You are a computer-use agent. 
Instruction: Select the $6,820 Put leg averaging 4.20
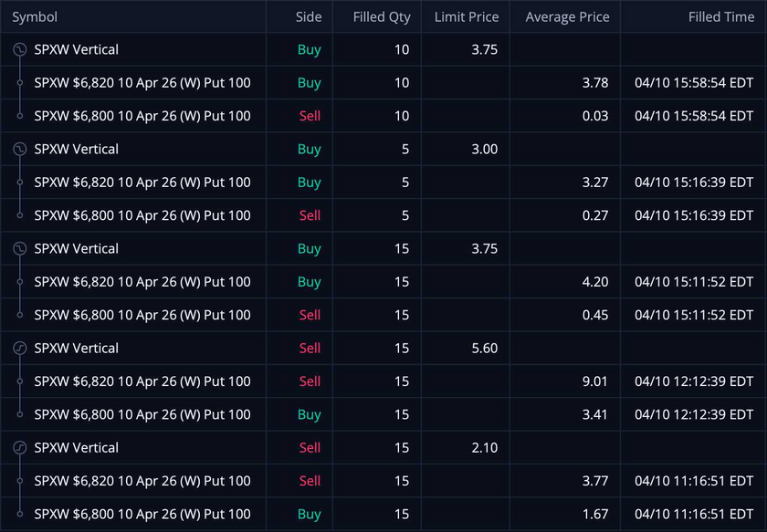142,282
